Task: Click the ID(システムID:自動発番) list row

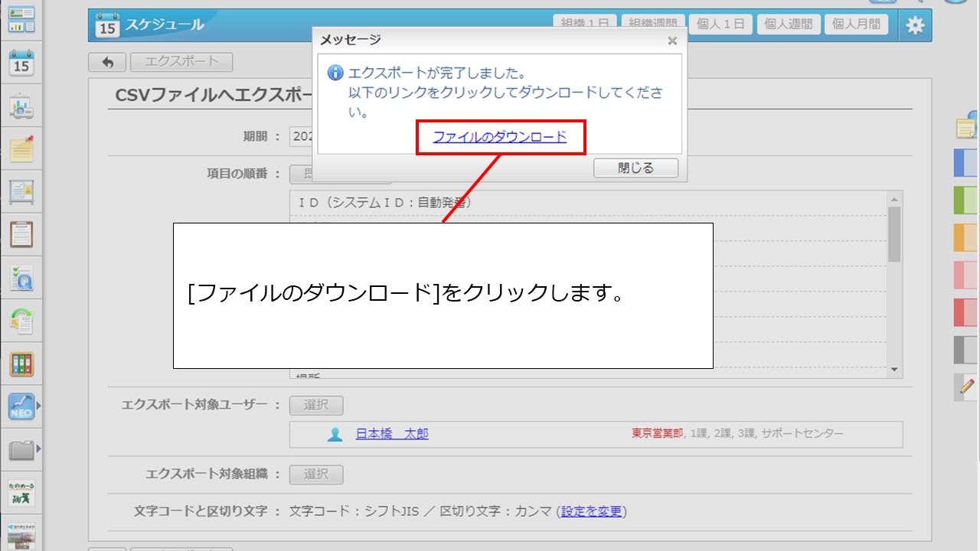Action: click(588, 203)
